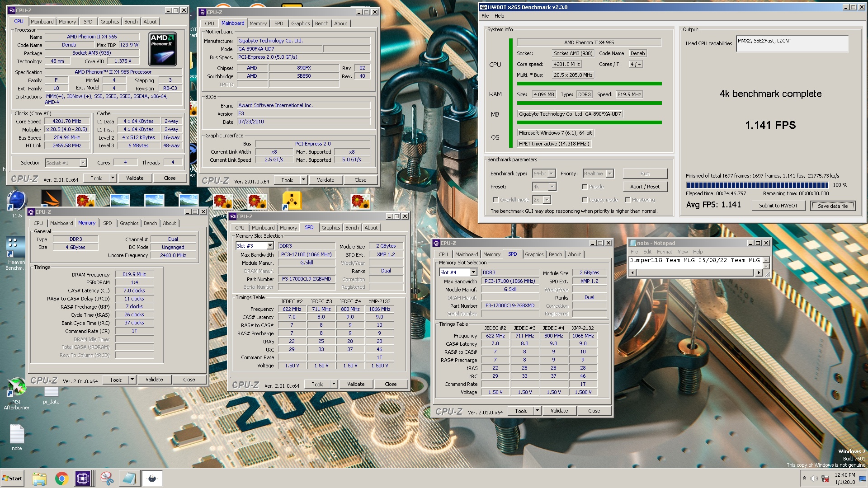This screenshot has width=868, height=488.
Task: Select the orange swoosh desktop shortcut
Action: coord(51,199)
